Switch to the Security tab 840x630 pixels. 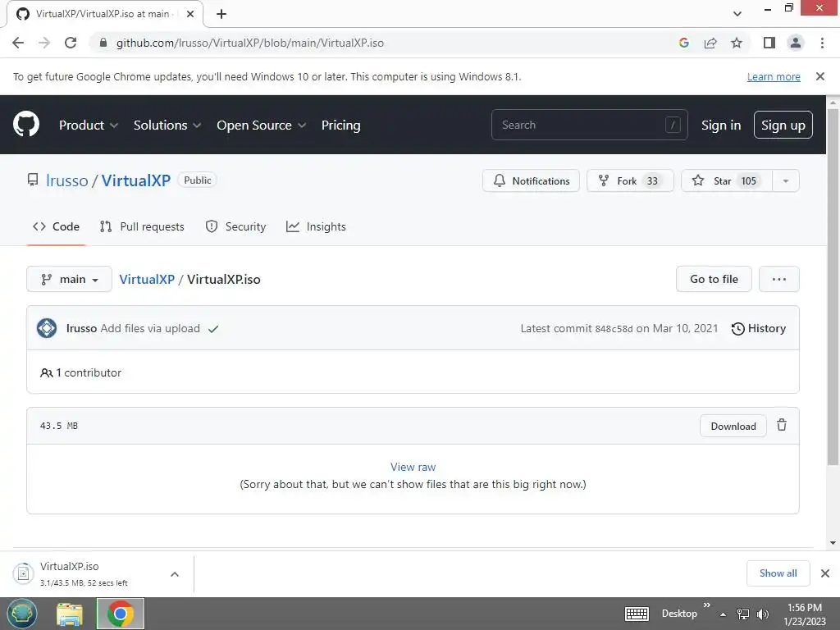pos(235,226)
